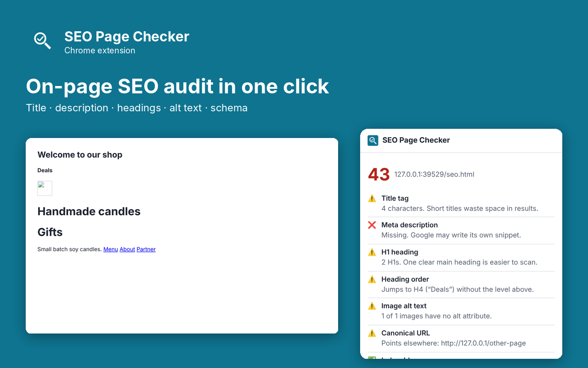Select the Image alt text result label
The width and height of the screenshot is (588, 368).
point(404,306)
